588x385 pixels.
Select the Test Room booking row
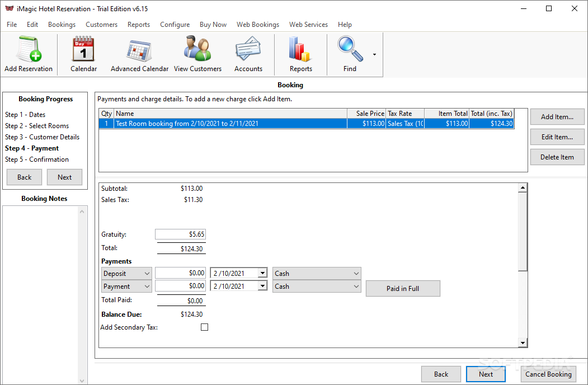[307, 124]
